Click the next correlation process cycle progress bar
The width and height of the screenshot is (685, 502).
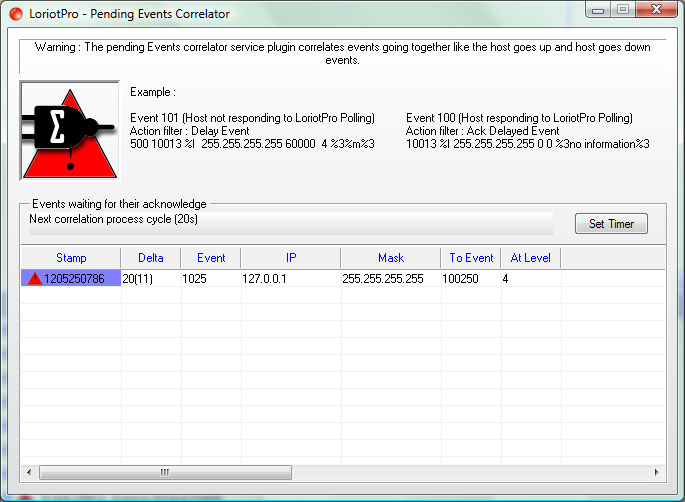pyautogui.click(x=291, y=224)
